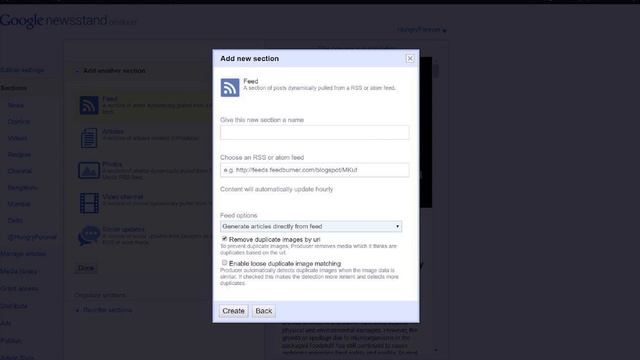Go to Grant access in sidebar

pos(19,288)
